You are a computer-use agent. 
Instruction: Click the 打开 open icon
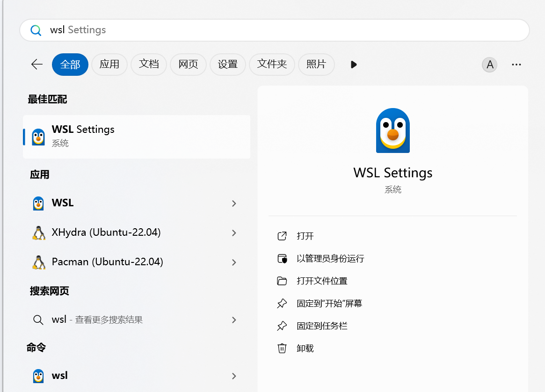(x=282, y=236)
